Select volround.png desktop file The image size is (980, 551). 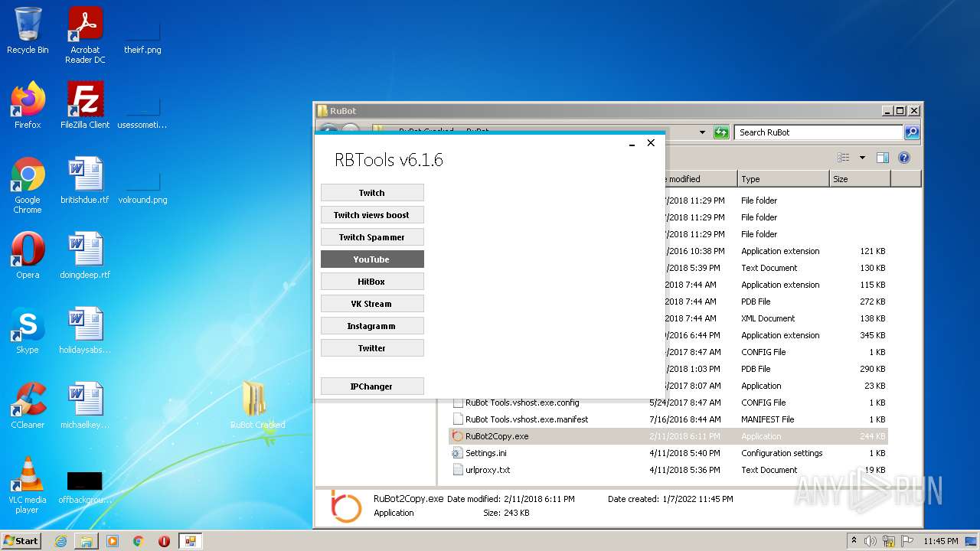click(142, 187)
